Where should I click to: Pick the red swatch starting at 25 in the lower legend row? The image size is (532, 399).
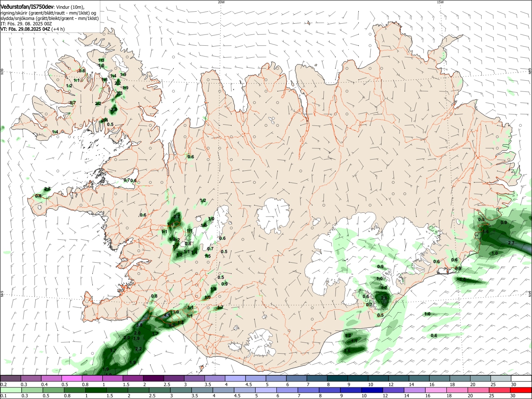click(500, 390)
